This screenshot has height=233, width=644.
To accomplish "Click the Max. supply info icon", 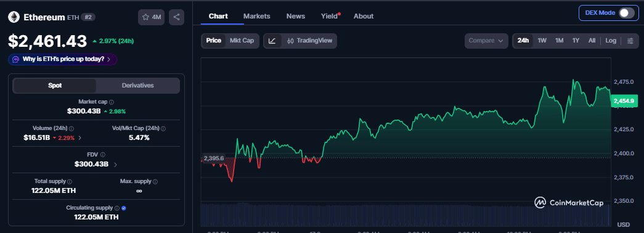I will pyautogui.click(x=155, y=181).
